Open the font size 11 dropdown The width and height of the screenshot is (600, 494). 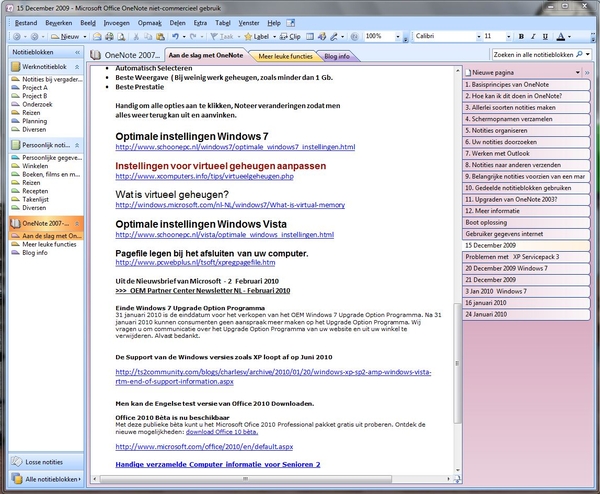coord(509,36)
